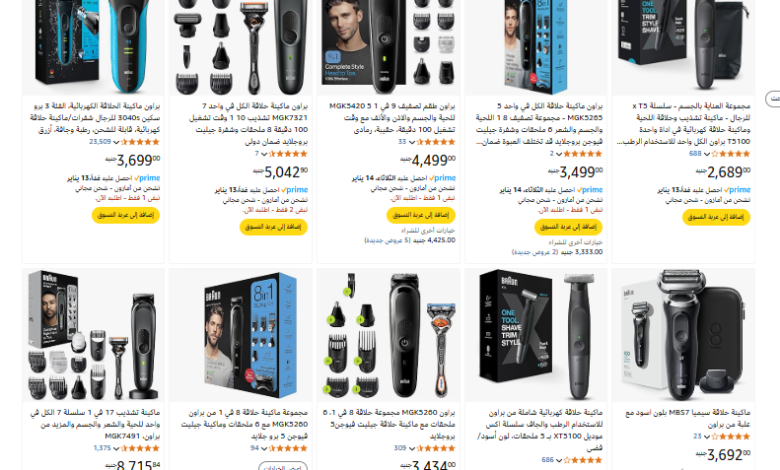This screenshot has height=470, width=780.
Task: Open the 4,425.00 five new offers link
Action: pyautogui.click(x=410, y=240)
